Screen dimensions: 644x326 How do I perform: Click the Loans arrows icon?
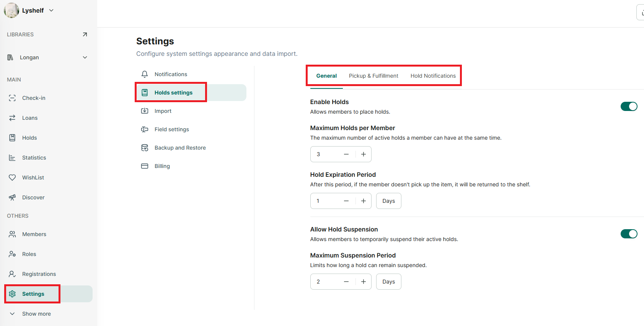(12, 118)
